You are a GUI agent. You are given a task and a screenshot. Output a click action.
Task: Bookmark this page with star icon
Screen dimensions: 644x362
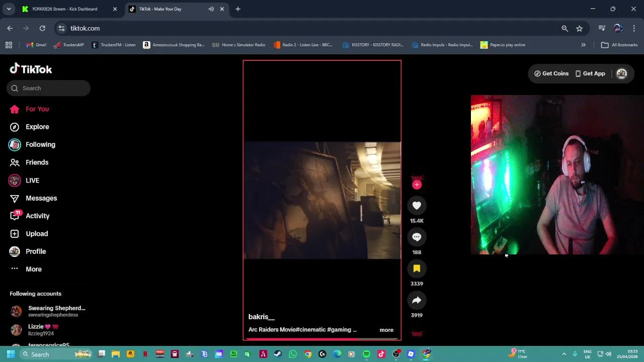point(579,28)
